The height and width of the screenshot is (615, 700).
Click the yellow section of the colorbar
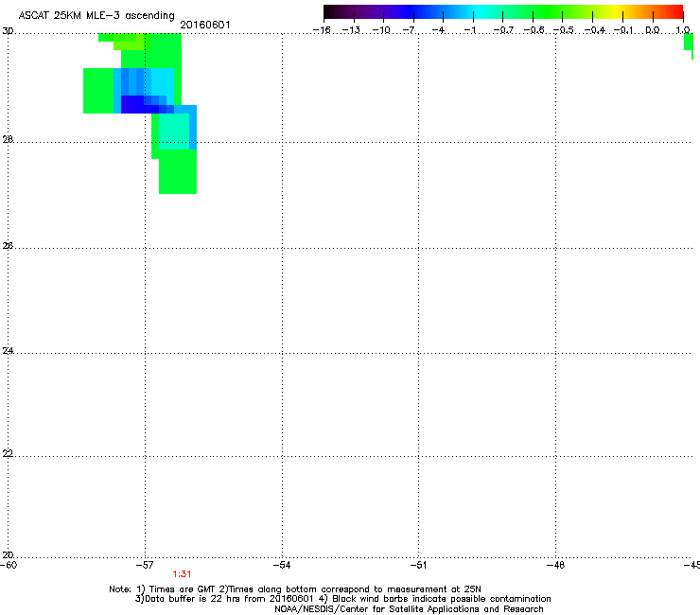(616, 12)
